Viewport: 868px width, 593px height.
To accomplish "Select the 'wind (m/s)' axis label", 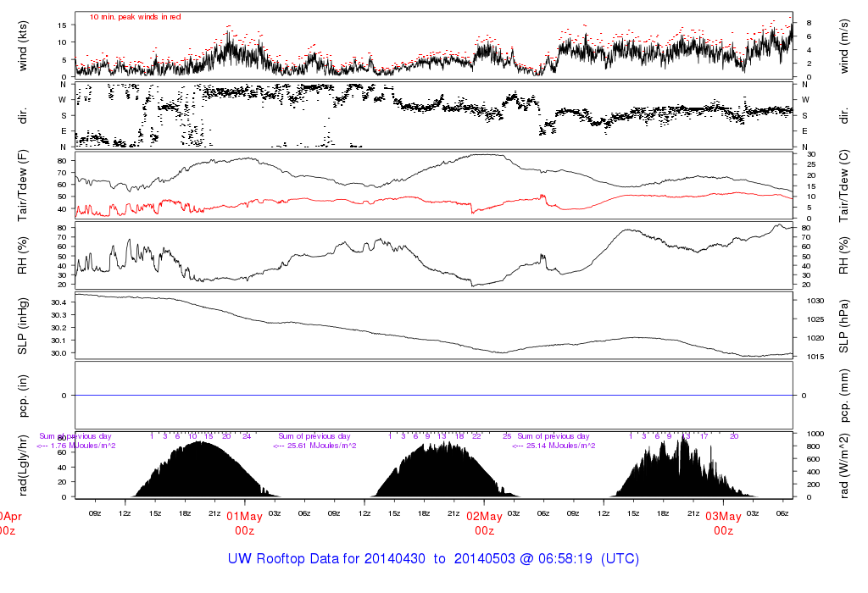I will click(843, 46).
